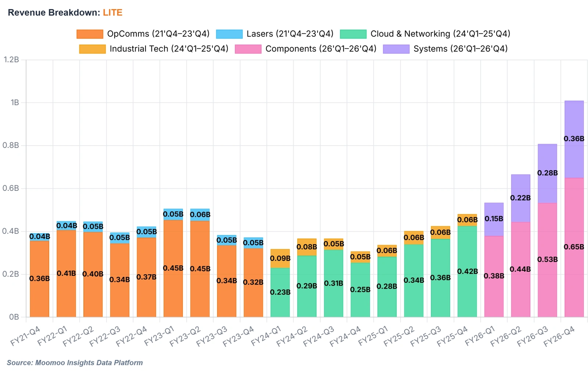This screenshot has height=371, width=588.
Task: Click the pink Components legend swatch
Action: click(248, 49)
